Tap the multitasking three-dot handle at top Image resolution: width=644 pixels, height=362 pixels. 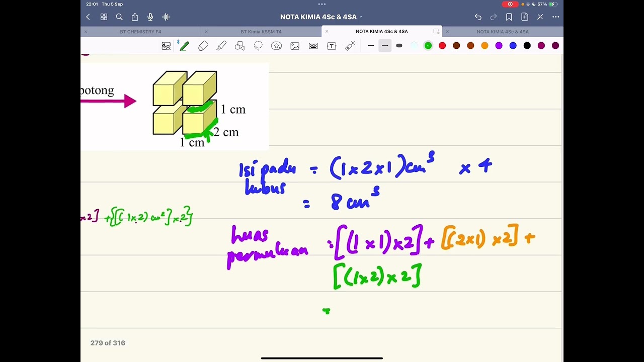322,4
